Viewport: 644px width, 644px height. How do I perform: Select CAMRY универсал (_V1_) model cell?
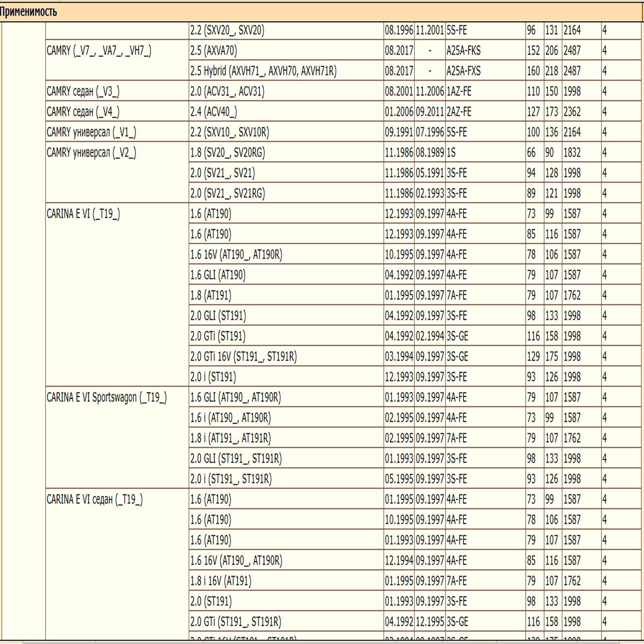click(91, 132)
